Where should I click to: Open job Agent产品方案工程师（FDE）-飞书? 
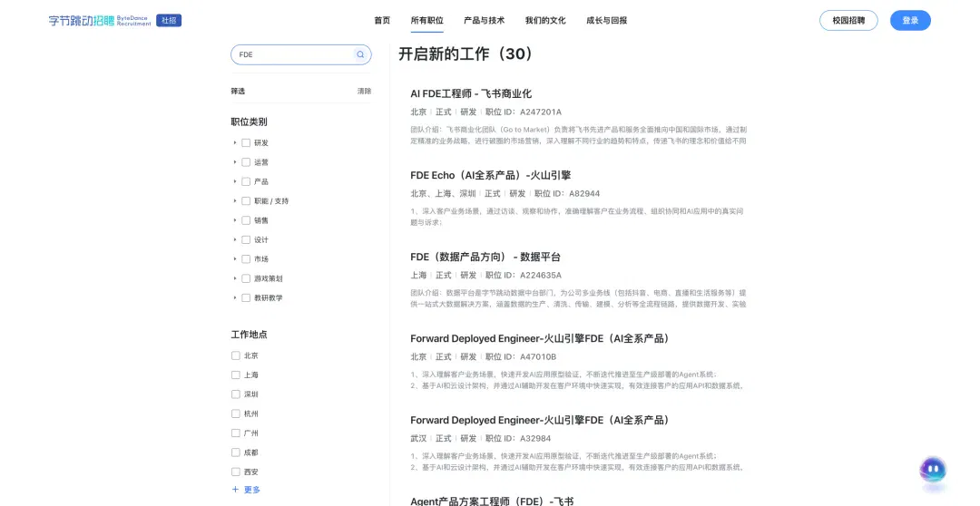point(492,501)
